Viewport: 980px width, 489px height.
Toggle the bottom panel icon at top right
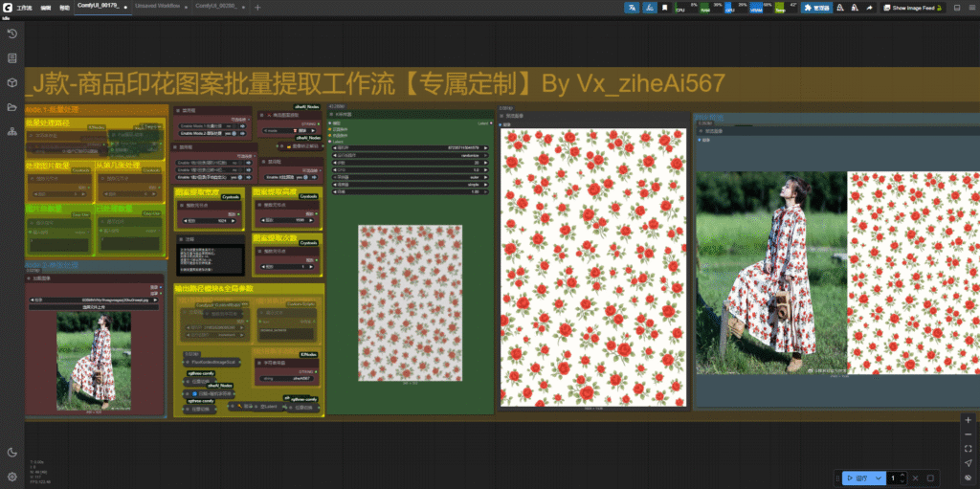(957, 8)
